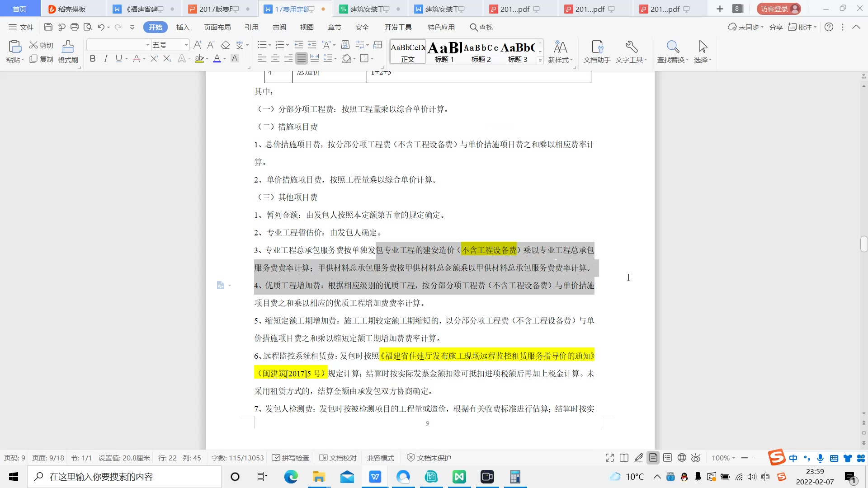Open the font size dropdown (五号)
The width and height of the screenshot is (868, 488).
(x=186, y=45)
